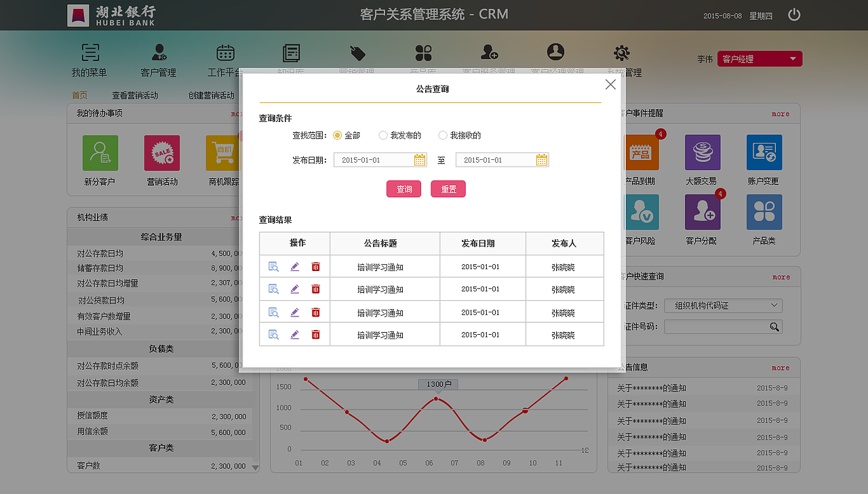The image size is (868, 494).
Task: Click the 商机跟踪 shopping cart icon
Action: coord(224,152)
